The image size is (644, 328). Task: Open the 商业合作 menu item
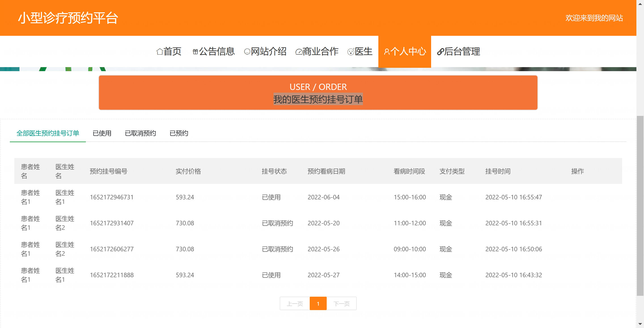[x=317, y=51]
